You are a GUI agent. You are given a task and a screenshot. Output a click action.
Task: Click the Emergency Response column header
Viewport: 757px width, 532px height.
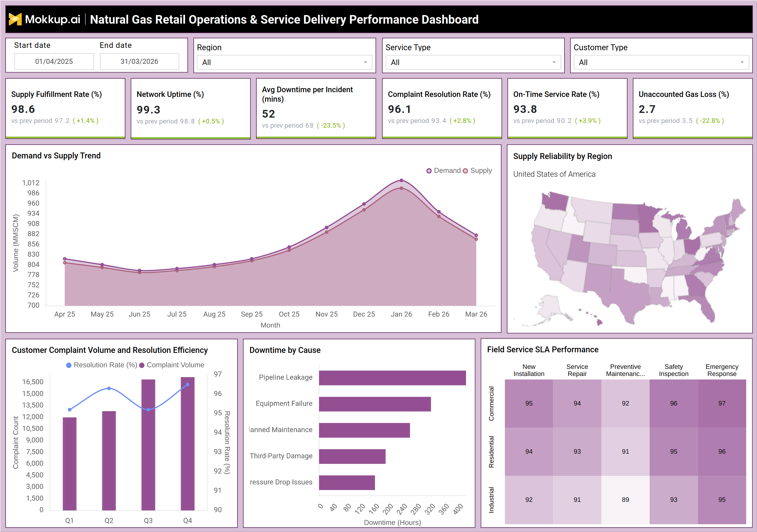click(722, 370)
